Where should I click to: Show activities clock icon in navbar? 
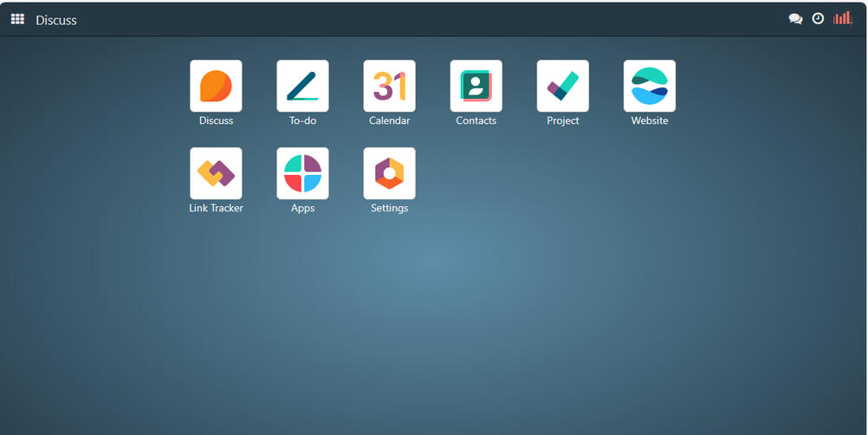[x=818, y=19]
